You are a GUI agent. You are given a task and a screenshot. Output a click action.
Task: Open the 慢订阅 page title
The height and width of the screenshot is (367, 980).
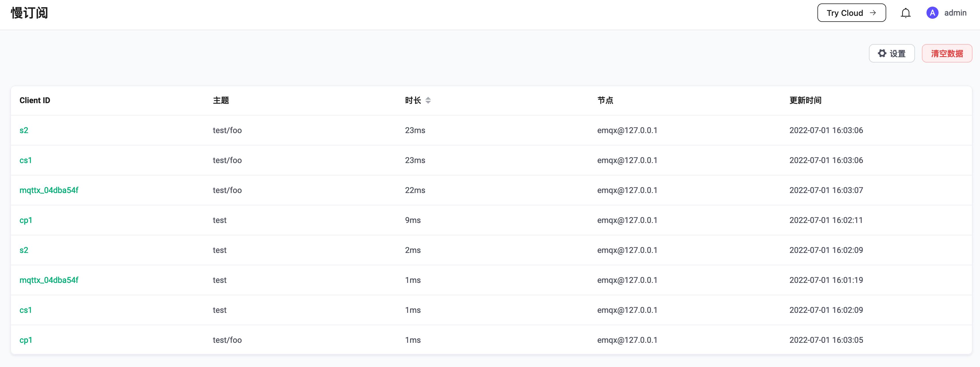pos(29,13)
